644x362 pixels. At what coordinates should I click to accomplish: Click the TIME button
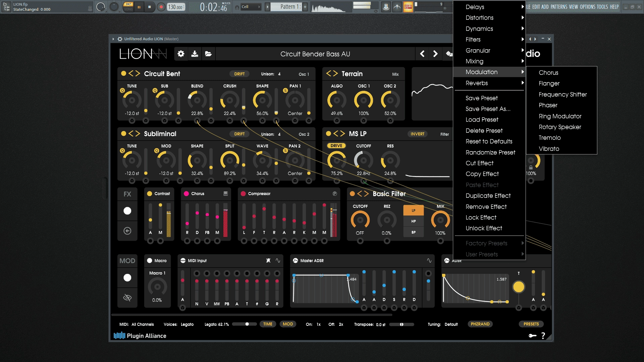click(x=268, y=324)
